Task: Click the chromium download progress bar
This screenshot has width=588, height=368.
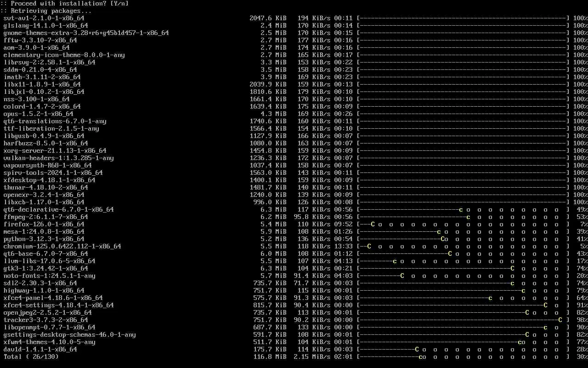Action: tap(463, 247)
